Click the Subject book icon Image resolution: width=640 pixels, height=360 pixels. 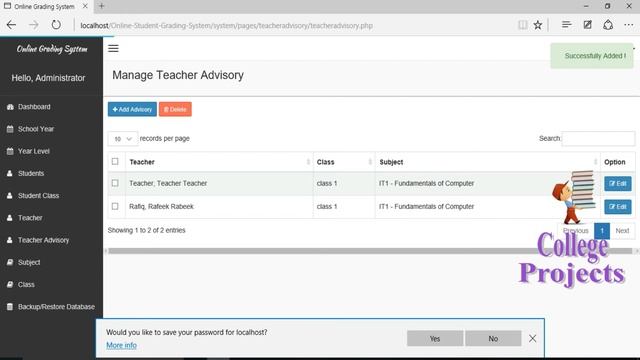[x=10, y=262]
